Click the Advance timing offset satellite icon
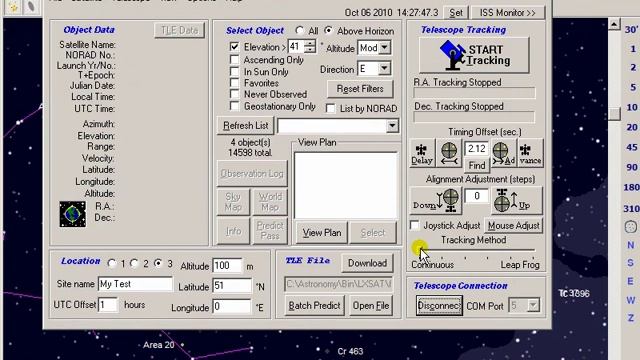Viewport: 640px width, 360px height. [530, 153]
